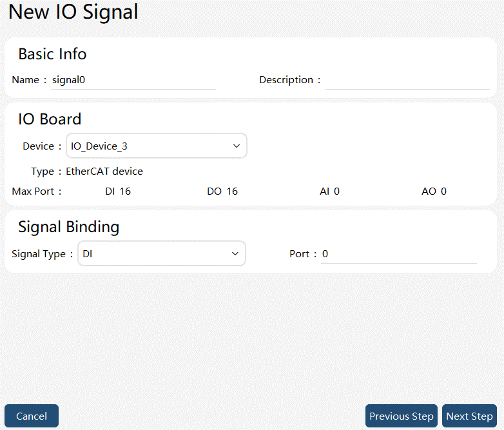Screen dimensions: 504x430
Task: Open the Device dropdown showing IO_Device_3
Action: pyautogui.click(x=157, y=146)
